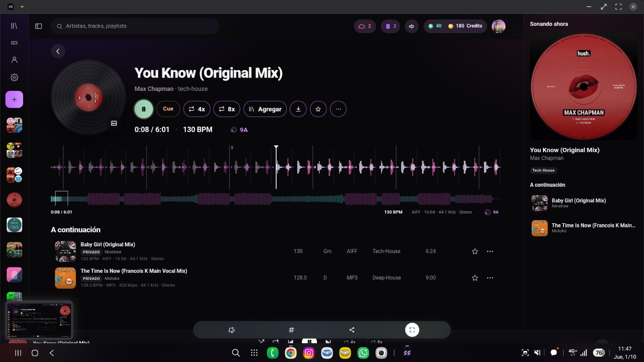Pause the track with the green button
The height and width of the screenshot is (362, 644).
tap(143, 109)
